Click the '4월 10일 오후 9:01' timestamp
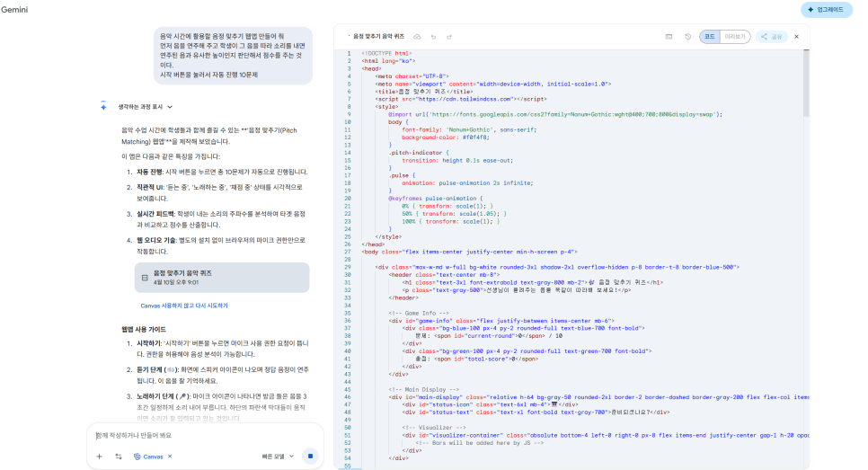 [x=178, y=283]
